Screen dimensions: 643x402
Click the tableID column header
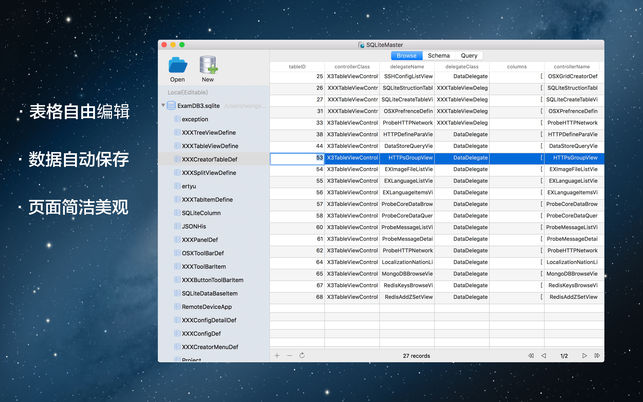(x=297, y=65)
